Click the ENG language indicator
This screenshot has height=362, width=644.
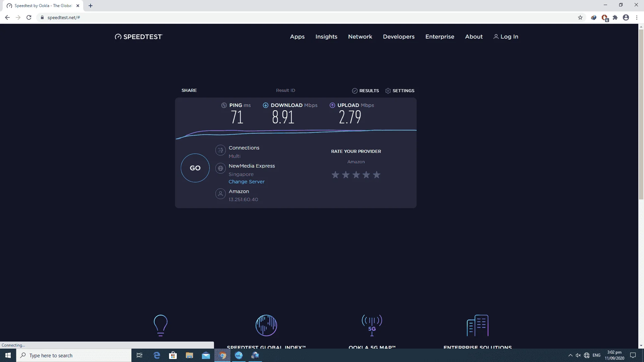[x=596, y=355]
